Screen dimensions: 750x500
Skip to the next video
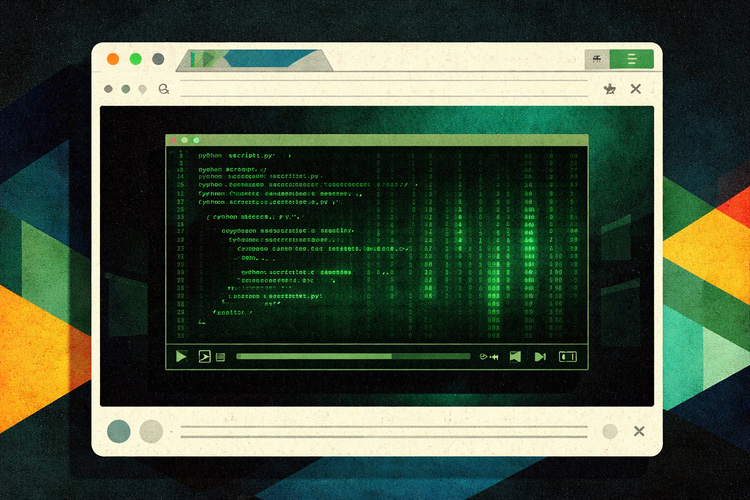[x=540, y=357]
